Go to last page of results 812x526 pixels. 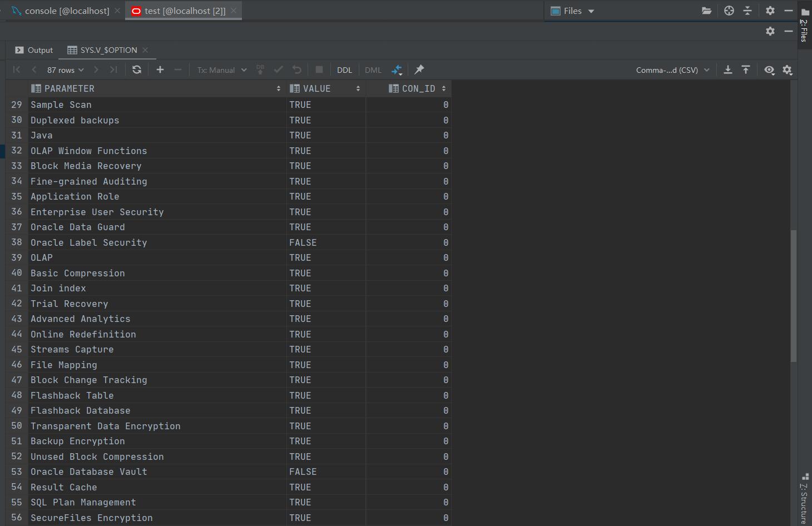[x=113, y=70]
